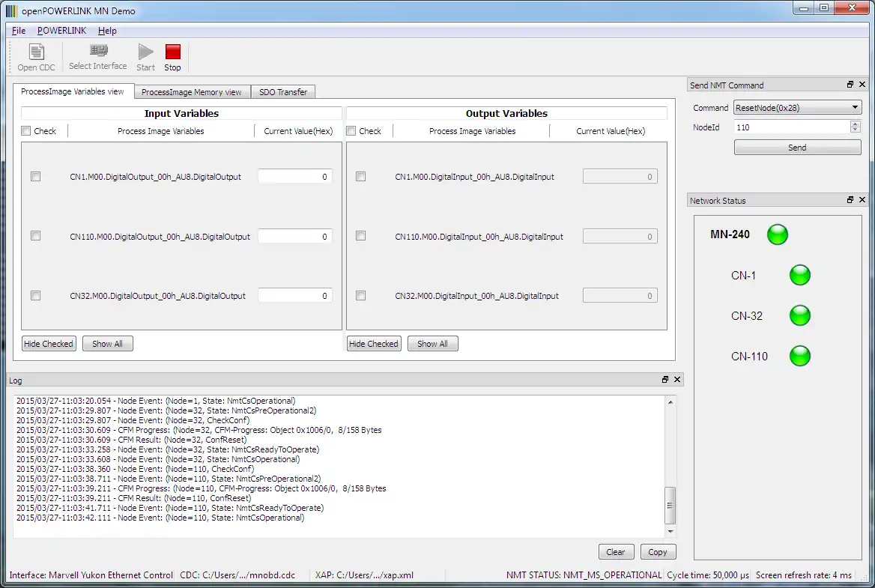The image size is (875, 588).
Task: Toggle the Input Variables header Check checkbox
Action: [25, 131]
